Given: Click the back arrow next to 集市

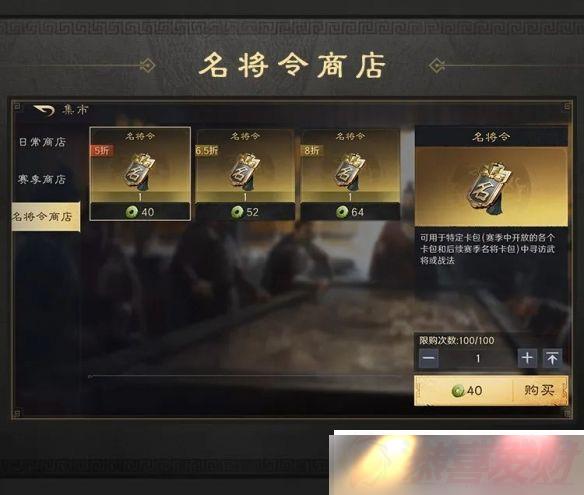Looking at the screenshot, I should 44,110.
